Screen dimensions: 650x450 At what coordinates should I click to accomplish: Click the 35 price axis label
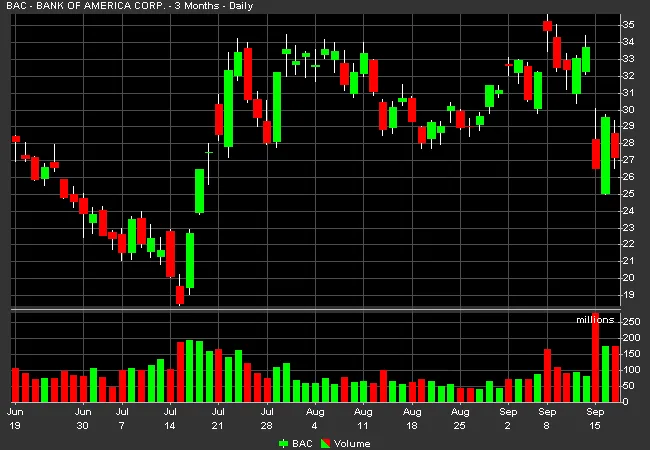(x=628, y=25)
